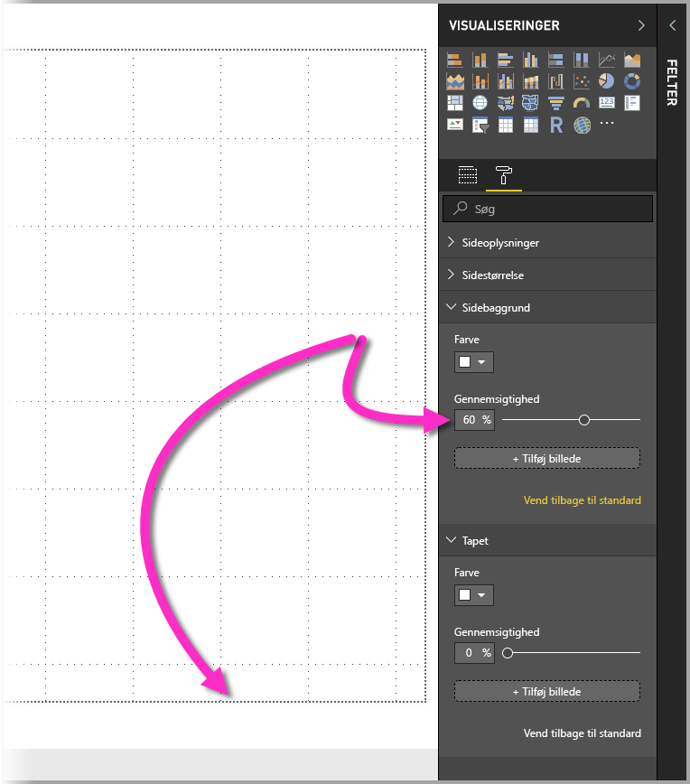Select the slicer visual
Image resolution: width=690 pixels, height=784 pixels.
tap(480, 125)
